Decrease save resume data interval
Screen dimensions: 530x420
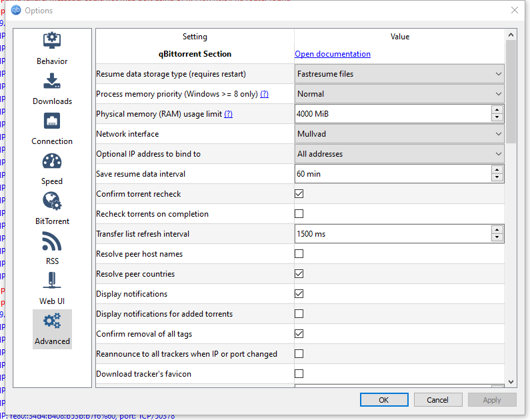[x=497, y=177]
